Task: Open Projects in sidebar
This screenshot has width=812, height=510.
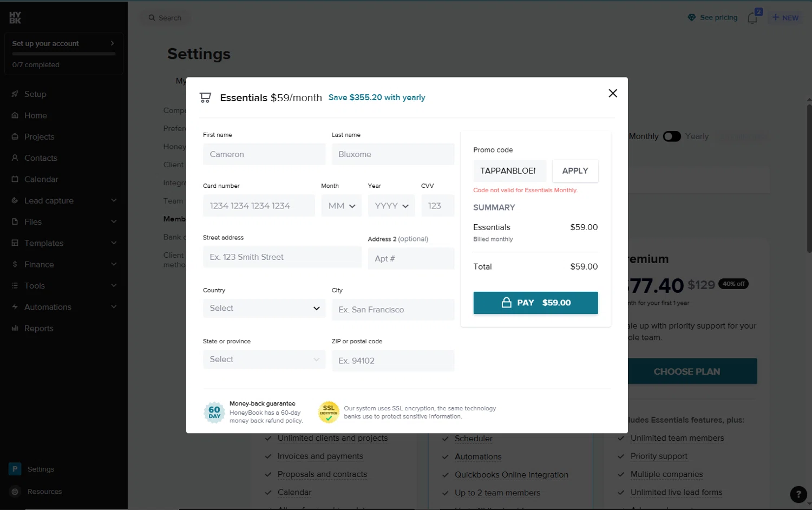Action: (x=39, y=136)
